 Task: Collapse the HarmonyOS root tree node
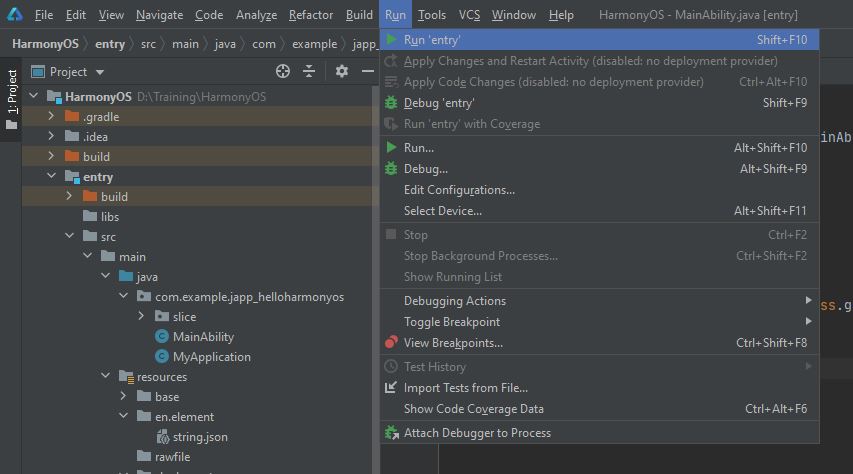click(34, 96)
